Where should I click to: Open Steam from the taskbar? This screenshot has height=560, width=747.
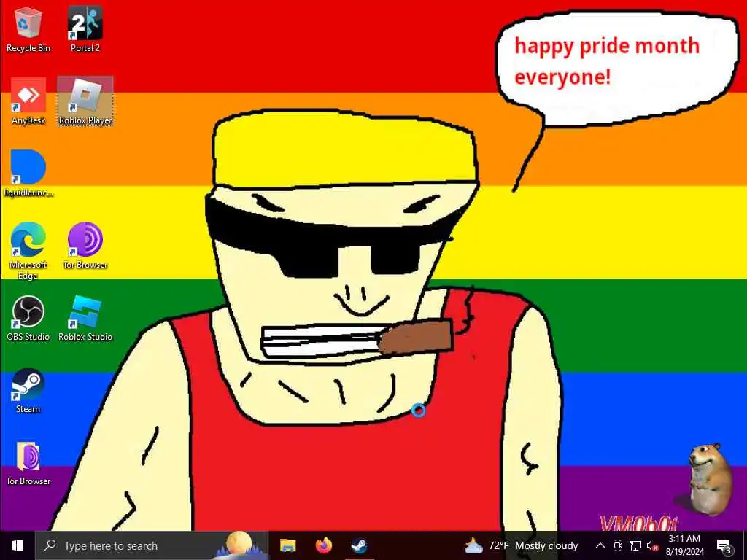[x=359, y=545]
